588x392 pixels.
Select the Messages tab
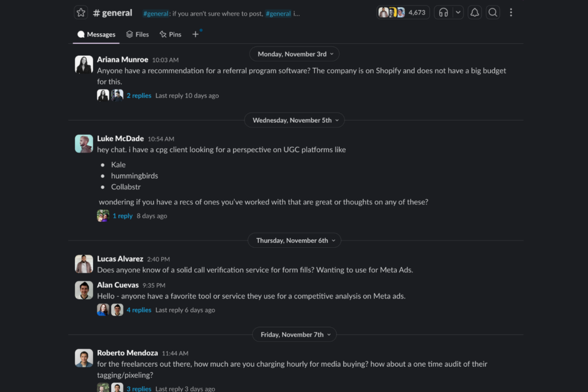click(x=96, y=34)
